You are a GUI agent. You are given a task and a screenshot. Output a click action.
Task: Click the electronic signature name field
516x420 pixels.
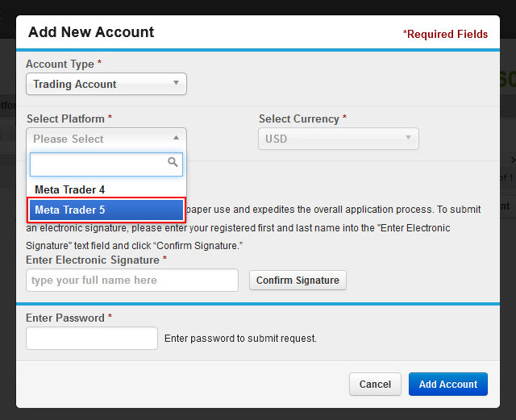[132, 280]
